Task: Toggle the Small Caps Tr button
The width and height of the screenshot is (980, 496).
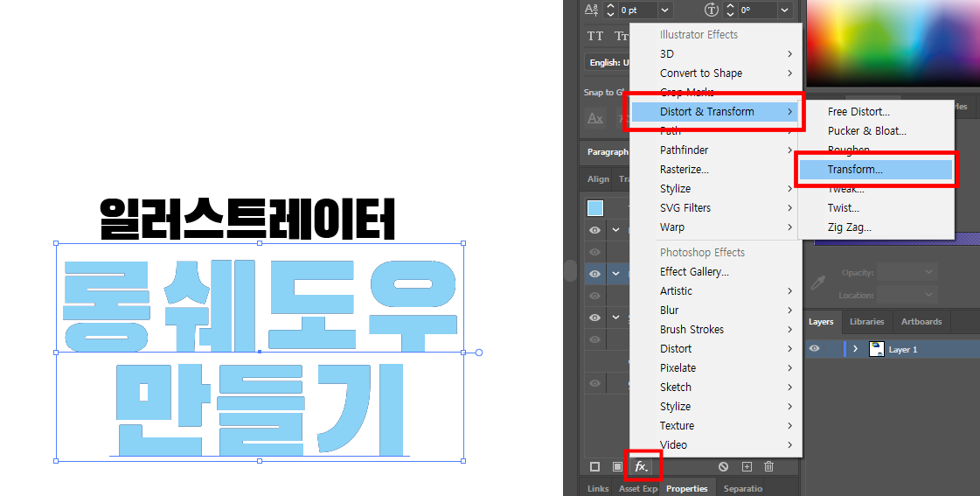Action: point(622,36)
